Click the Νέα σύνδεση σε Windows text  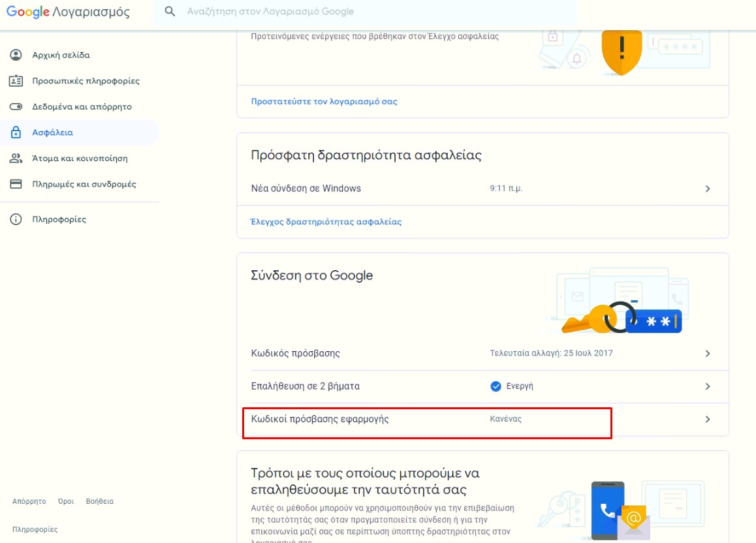pos(306,189)
